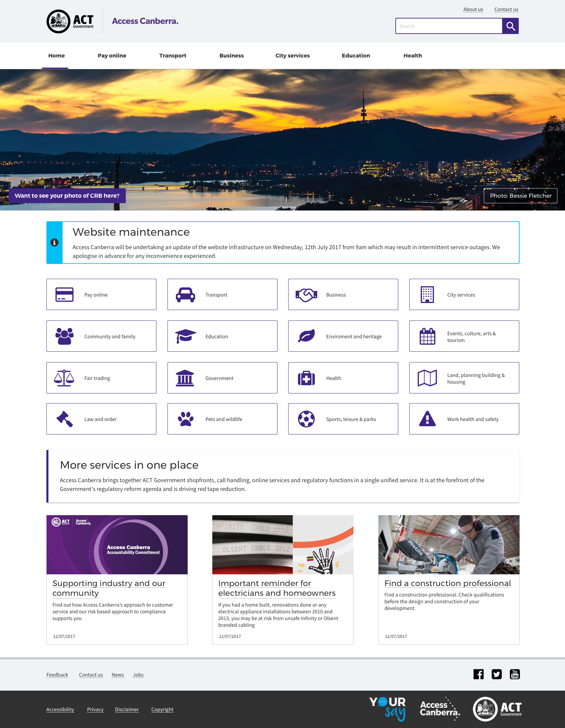Click the map Land, planning icon
Image resolution: width=565 pixels, height=728 pixels.
427,378
